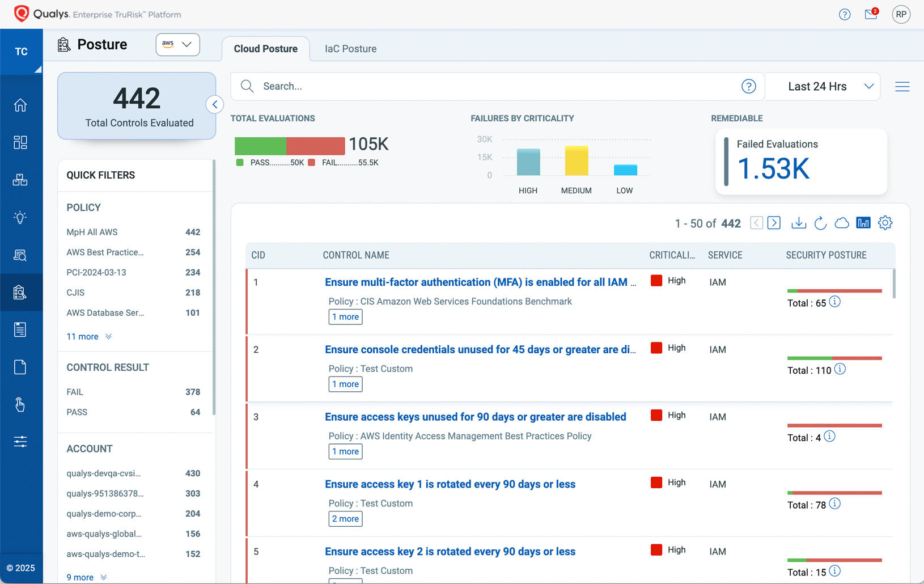Image resolution: width=924 pixels, height=584 pixels.
Task: Filter by PASS control result
Action: pyautogui.click(x=133, y=412)
